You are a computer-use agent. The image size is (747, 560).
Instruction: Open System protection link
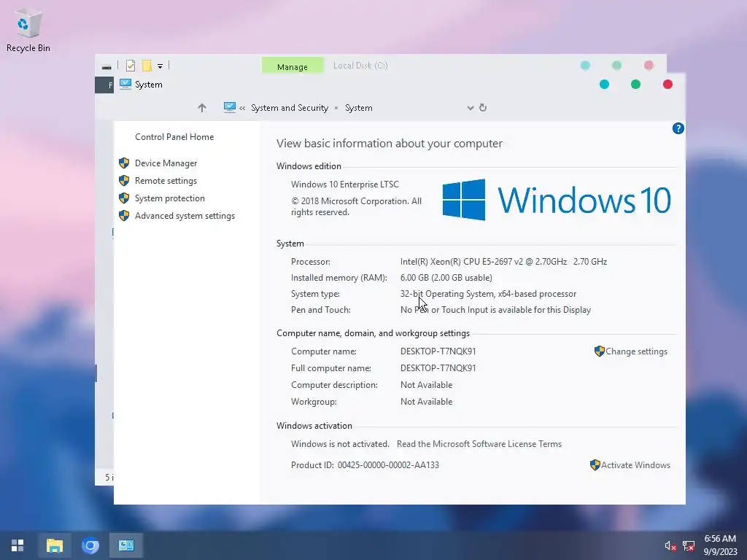click(169, 198)
